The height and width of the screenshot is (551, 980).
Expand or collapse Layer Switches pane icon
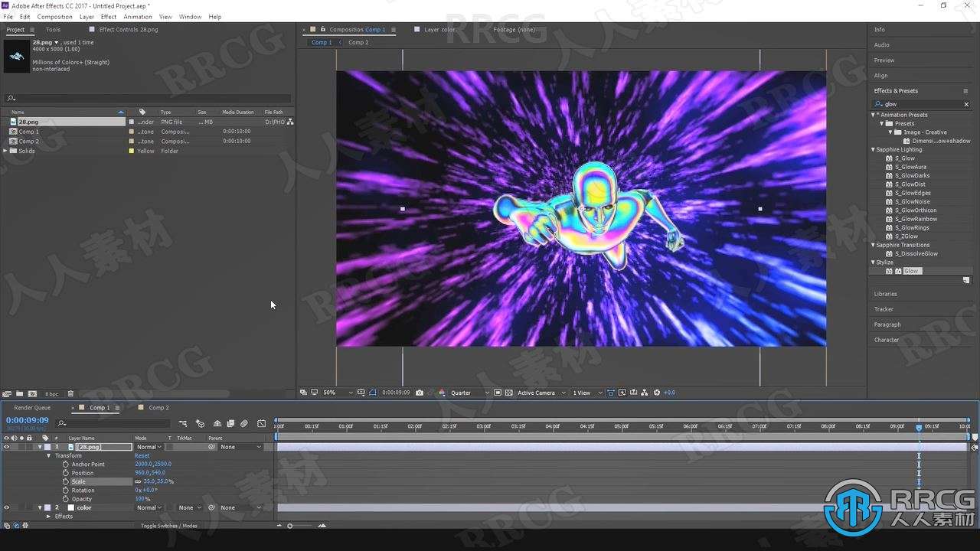(x=7, y=526)
